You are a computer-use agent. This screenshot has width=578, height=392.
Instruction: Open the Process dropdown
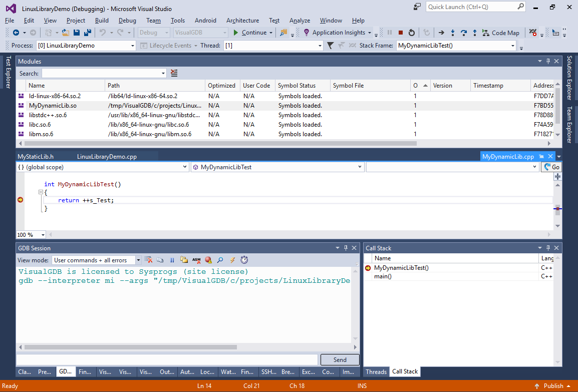point(132,46)
